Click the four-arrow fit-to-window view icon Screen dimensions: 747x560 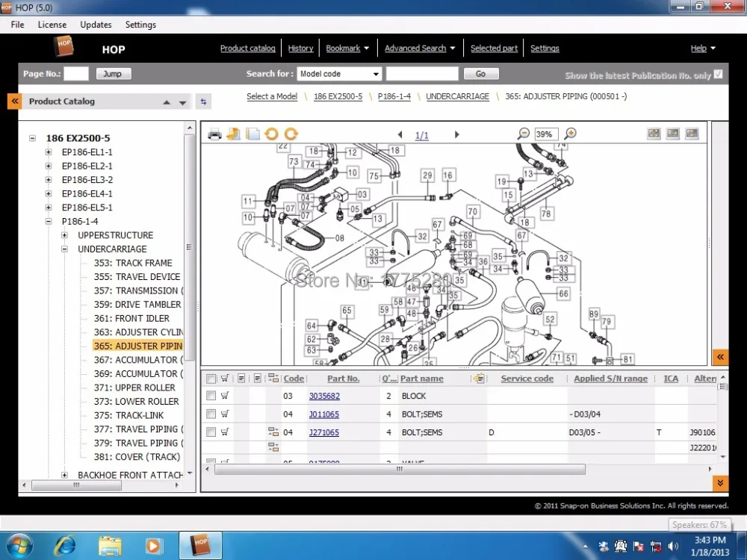pos(654,134)
